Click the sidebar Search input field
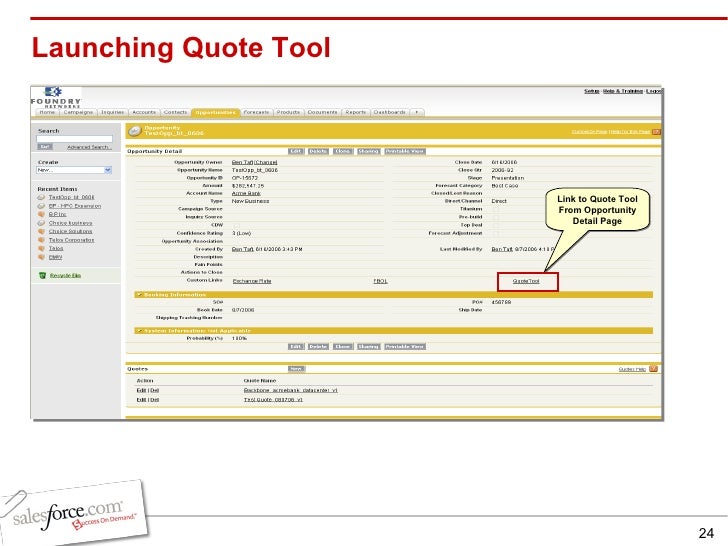728x546 pixels. point(74,139)
